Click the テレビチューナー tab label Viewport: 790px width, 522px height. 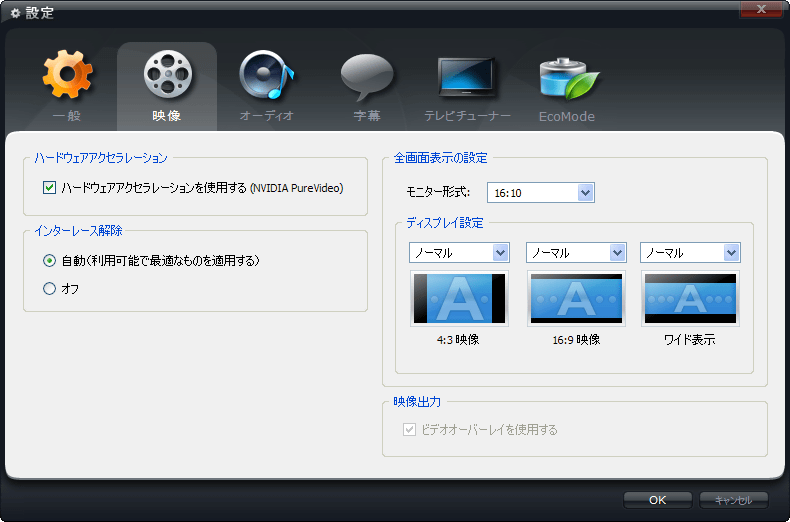pos(467,116)
